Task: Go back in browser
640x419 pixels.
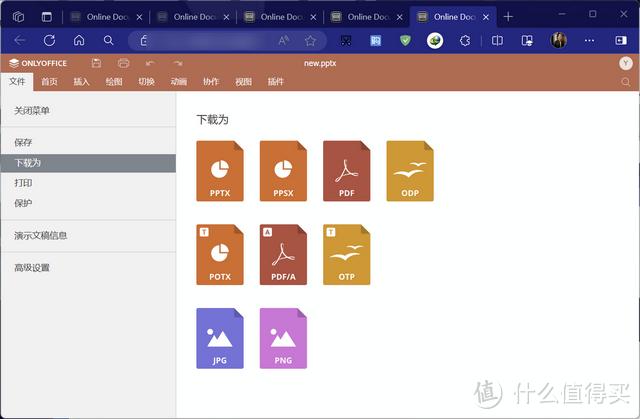Action: 20,40
